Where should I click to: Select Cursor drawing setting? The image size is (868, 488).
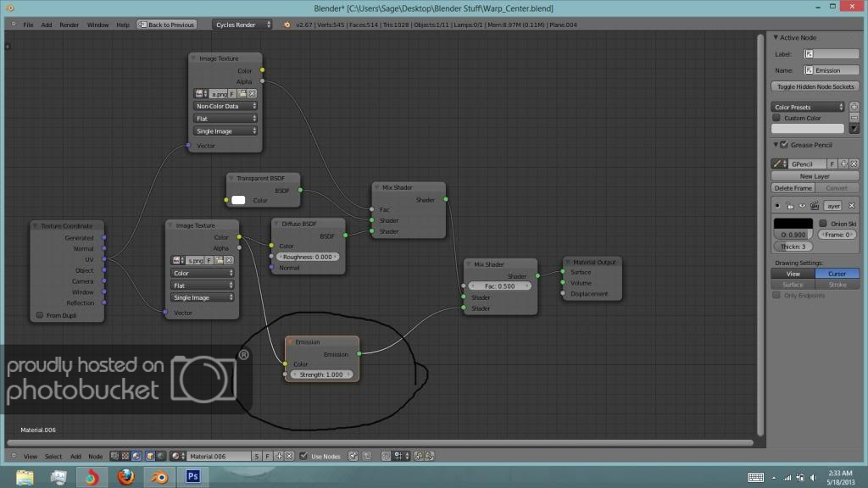coord(837,274)
